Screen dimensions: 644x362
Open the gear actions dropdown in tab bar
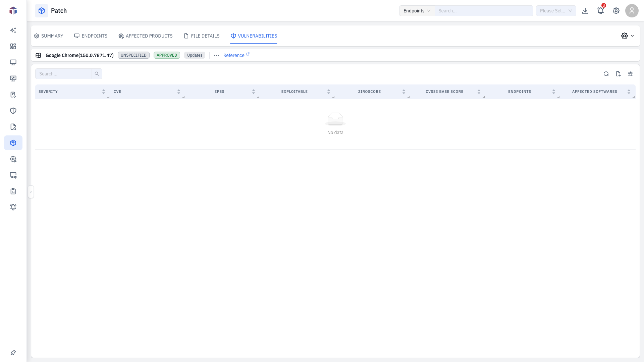pyautogui.click(x=628, y=36)
